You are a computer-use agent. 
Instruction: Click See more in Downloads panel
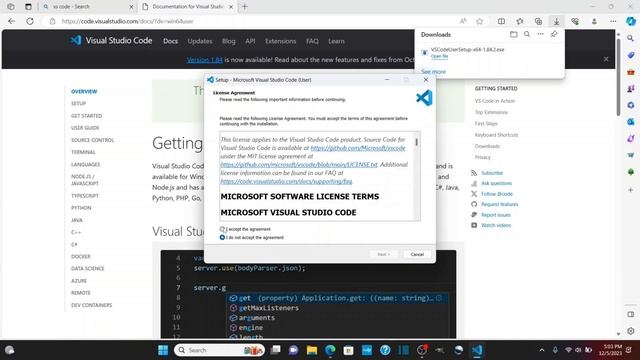coord(433,71)
